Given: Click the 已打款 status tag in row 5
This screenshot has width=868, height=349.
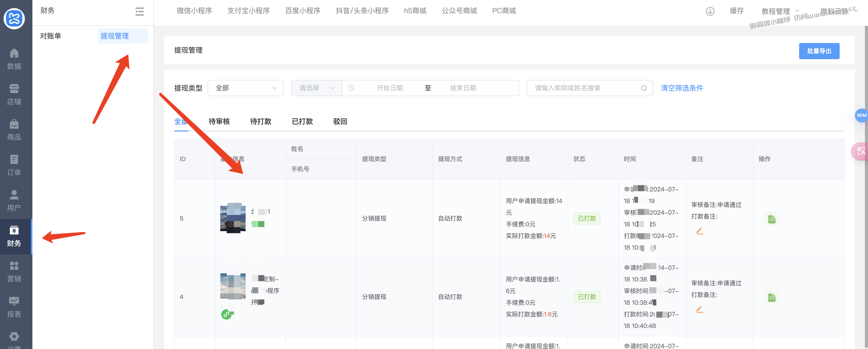Looking at the screenshot, I should (x=587, y=219).
